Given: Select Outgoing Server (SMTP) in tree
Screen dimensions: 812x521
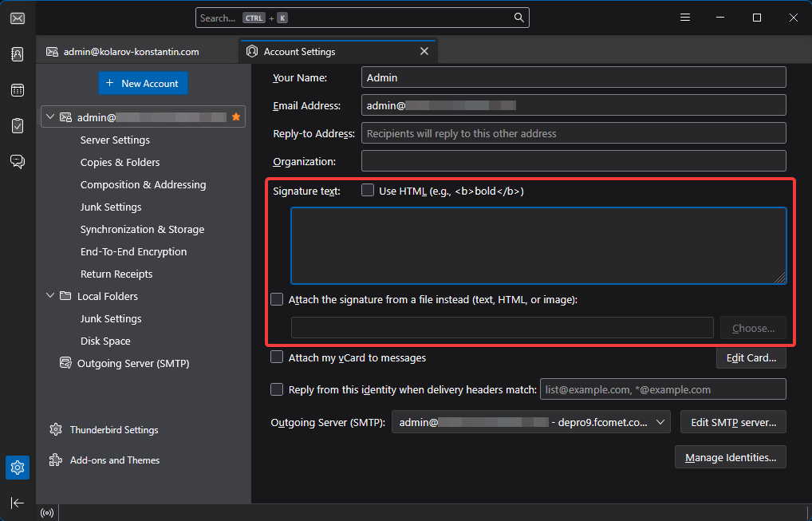Looking at the screenshot, I should pyautogui.click(x=133, y=363).
